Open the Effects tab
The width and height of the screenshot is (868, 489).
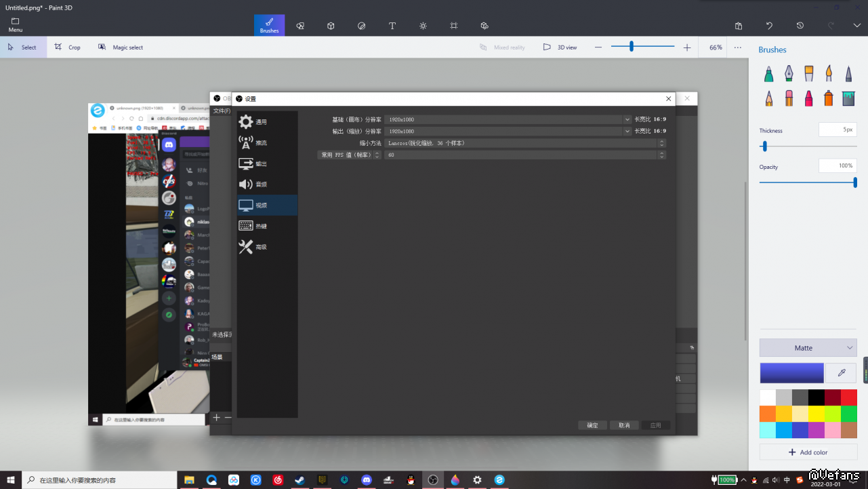[x=423, y=26]
